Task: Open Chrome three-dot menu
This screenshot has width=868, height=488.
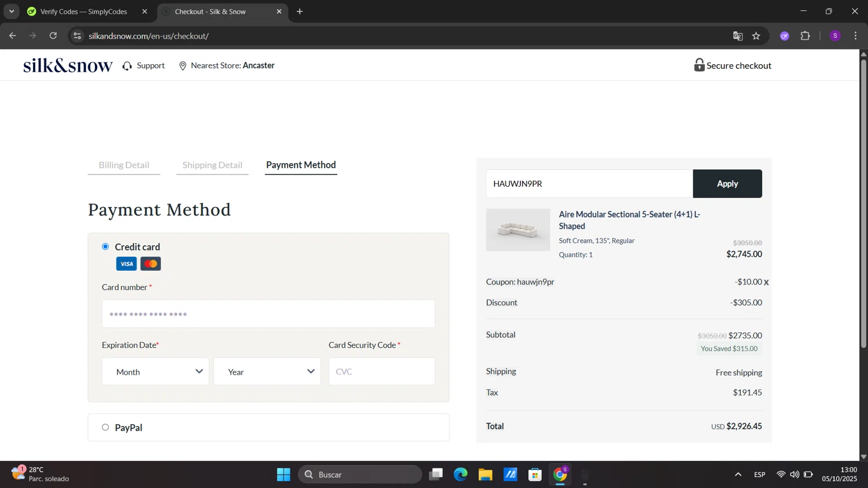Action: pos(855,36)
